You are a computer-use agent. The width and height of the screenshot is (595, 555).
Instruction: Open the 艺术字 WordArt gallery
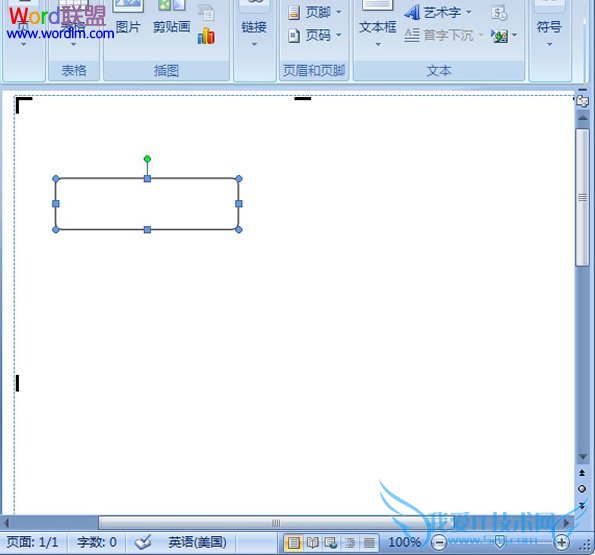[438, 13]
